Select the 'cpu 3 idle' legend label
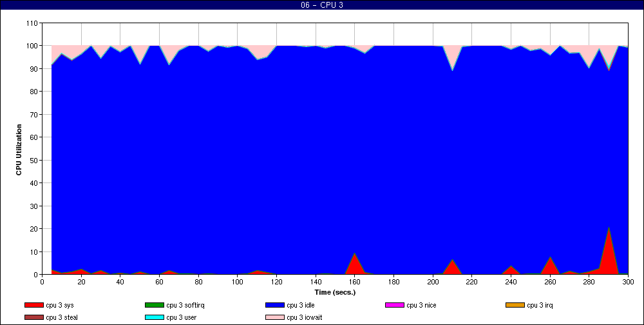This screenshot has height=325, width=644. 301,305
